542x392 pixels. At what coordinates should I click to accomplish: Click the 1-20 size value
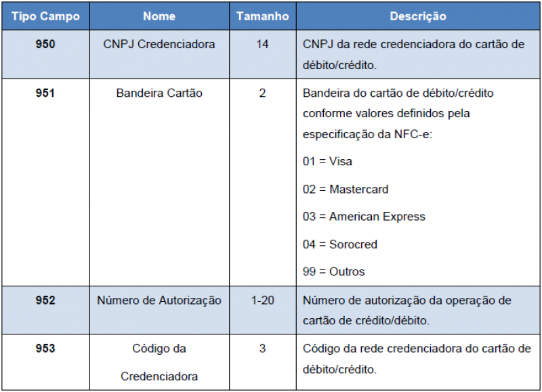tap(263, 300)
